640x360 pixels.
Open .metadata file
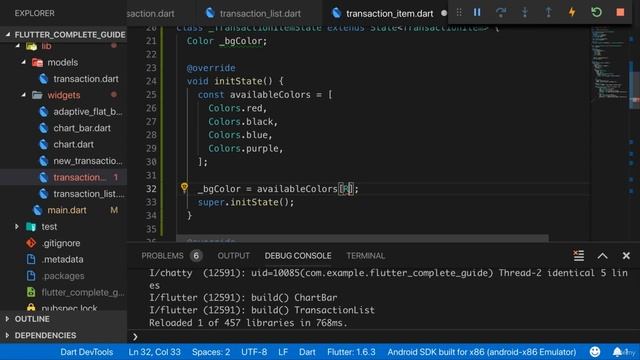click(x=63, y=259)
